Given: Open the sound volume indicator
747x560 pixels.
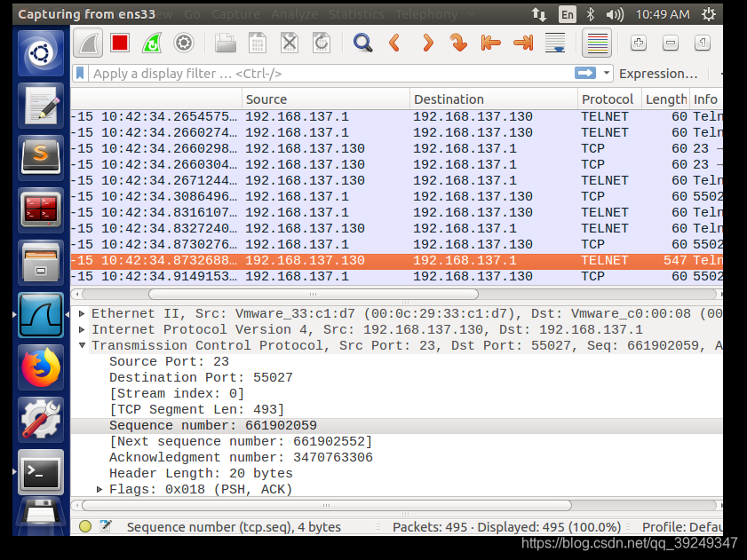Looking at the screenshot, I should point(615,14).
